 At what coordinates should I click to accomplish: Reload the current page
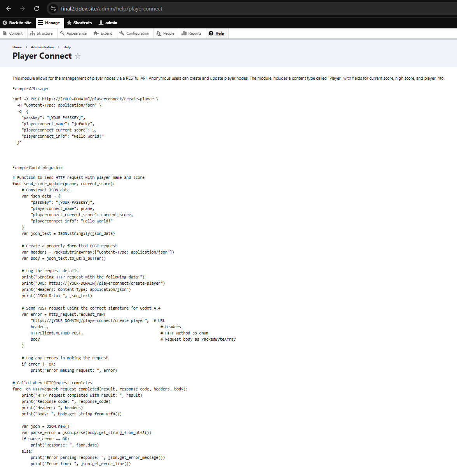pyautogui.click(x=37, y=9)
